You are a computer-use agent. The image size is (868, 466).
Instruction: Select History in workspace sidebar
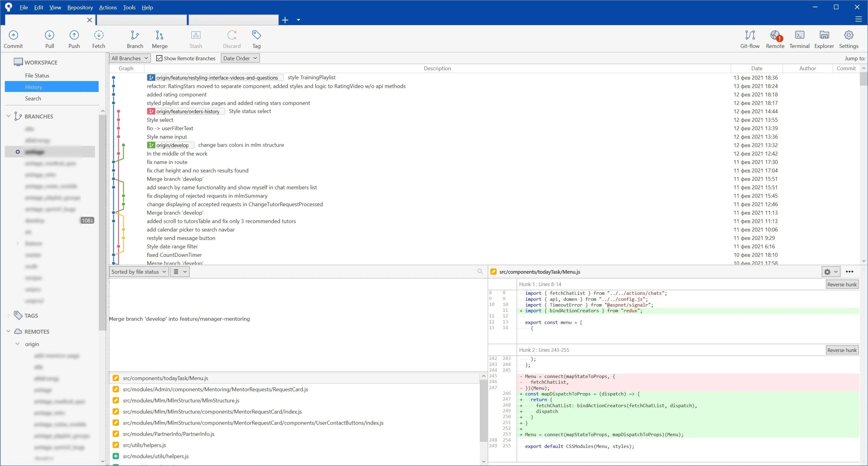[x=52, y=87]
